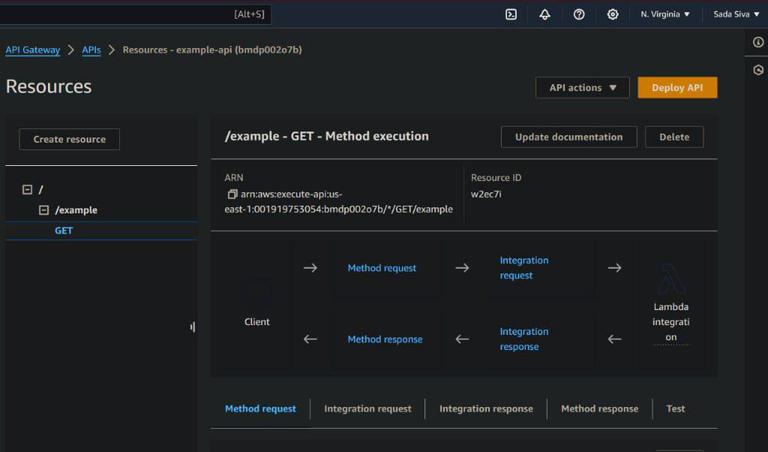Click the 'Resources - example-api (bmdp002o7b)' breadcrumb text

click(212, 50)
